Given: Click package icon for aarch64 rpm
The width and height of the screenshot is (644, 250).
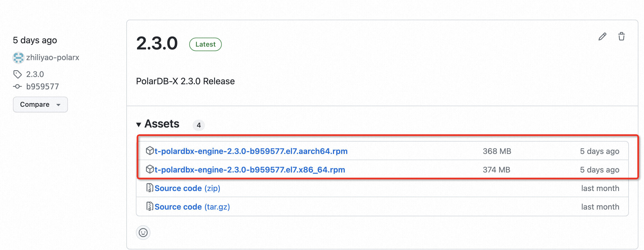Looking at the screenshot, I should coord(150,151).
